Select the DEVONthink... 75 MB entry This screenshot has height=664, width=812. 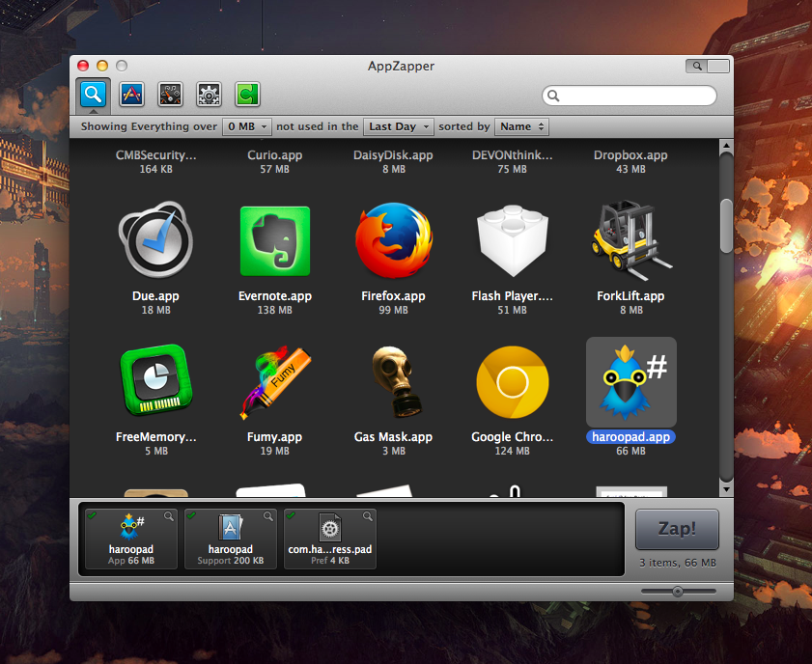click(x=512, y=161)
